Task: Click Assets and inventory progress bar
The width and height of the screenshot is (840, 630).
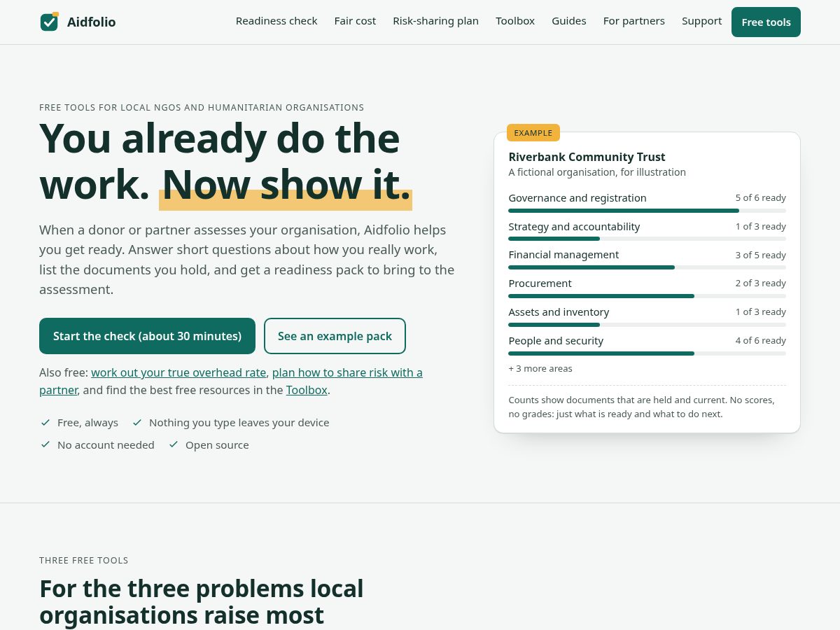Action: tap(647, 324)
